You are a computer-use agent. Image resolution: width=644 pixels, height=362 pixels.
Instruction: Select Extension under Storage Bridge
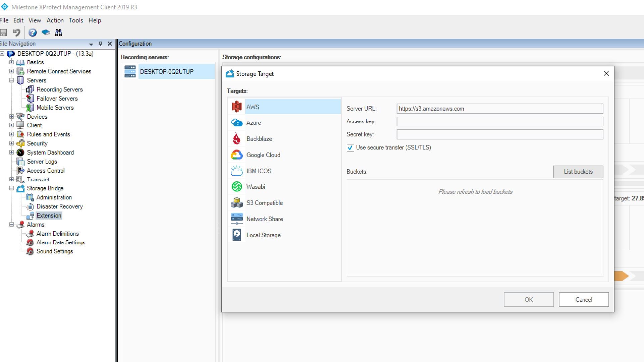coord(49,216)
